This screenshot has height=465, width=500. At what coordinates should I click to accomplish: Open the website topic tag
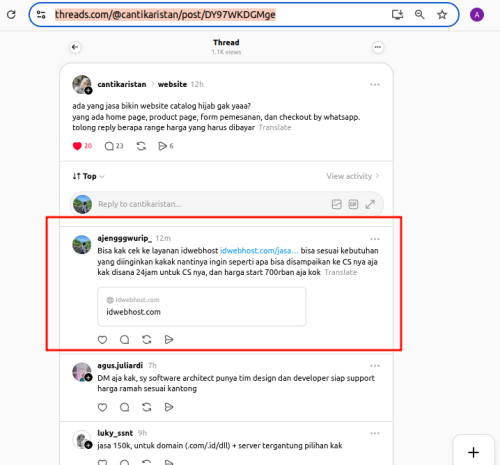coord(172,84)
